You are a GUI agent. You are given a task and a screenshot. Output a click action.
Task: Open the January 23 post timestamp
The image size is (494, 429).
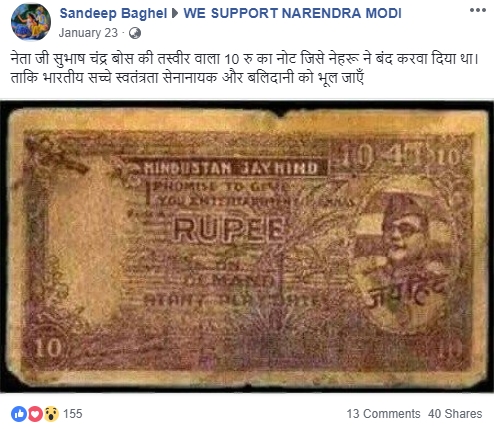88,33
